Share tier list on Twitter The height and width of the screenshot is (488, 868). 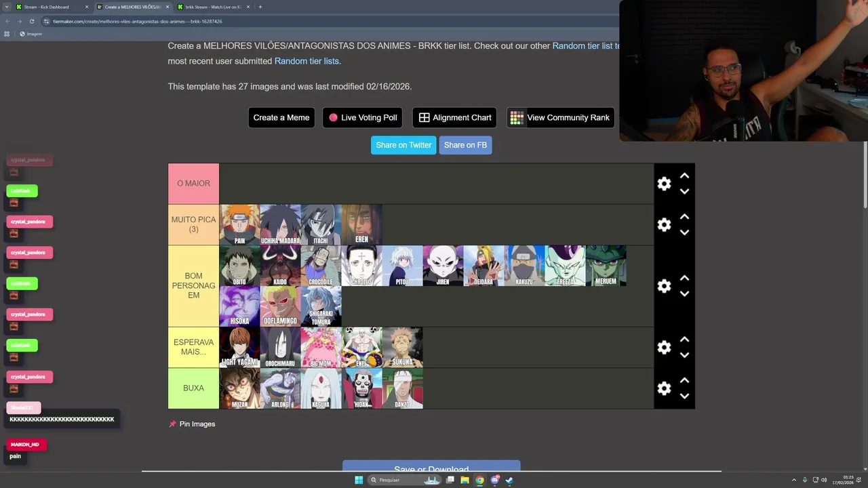403,145
